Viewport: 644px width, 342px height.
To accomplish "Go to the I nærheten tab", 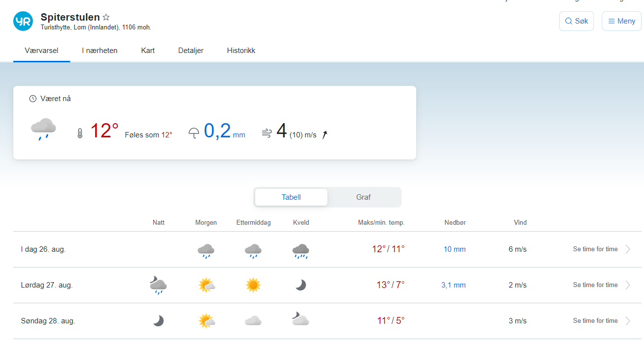I will (100, 51).
